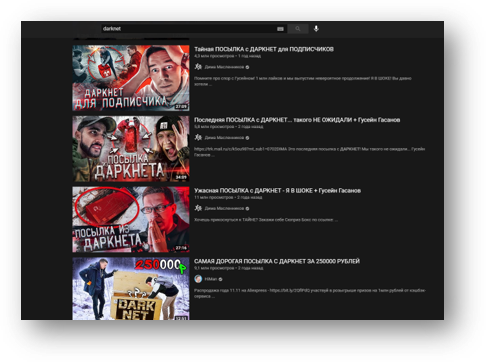Click the 27:09 duration badge on first thumbnail
This screenshot has width=486, height=362.
pyautogui.click(x=181, y=106)
